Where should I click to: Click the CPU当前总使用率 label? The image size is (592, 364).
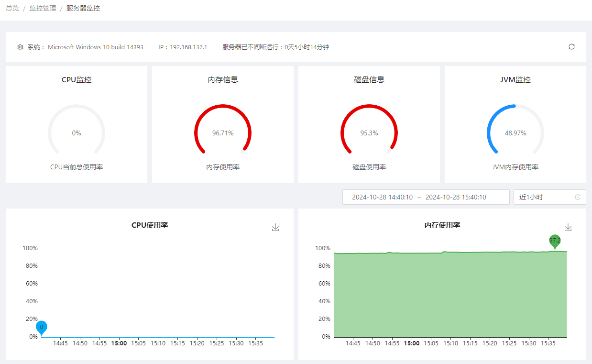77,167
